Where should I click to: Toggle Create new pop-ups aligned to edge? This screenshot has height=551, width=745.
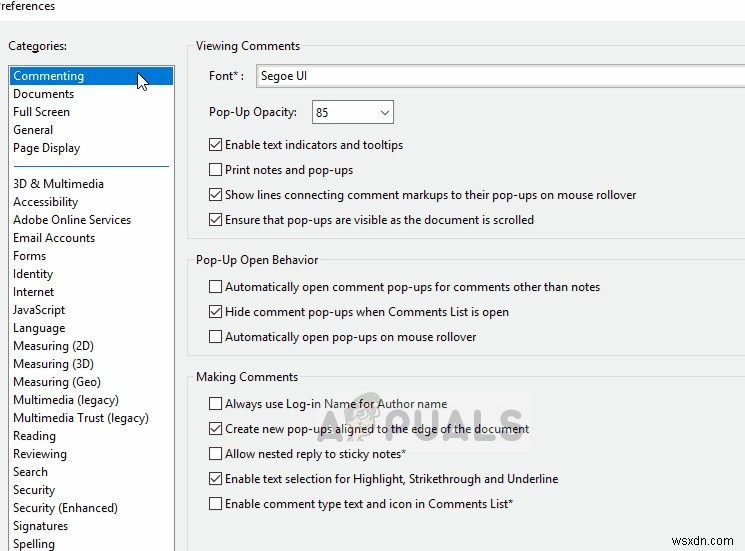(215, 429)
